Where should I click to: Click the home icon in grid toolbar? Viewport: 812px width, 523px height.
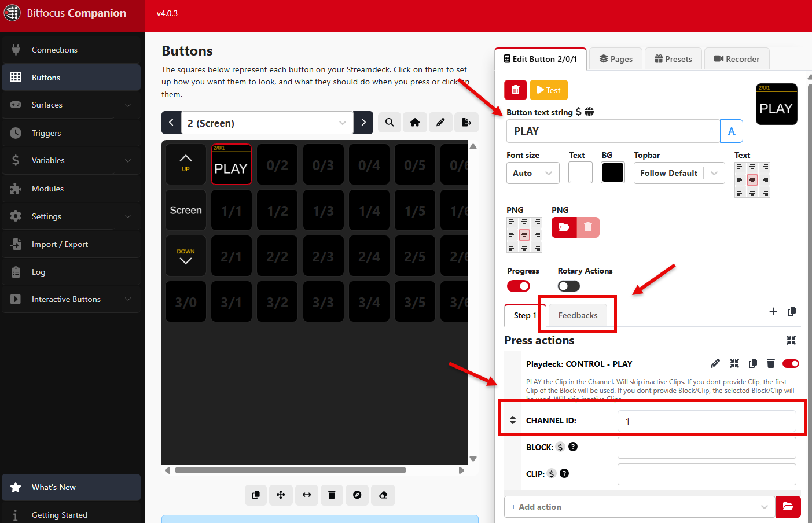pos(415,123)
